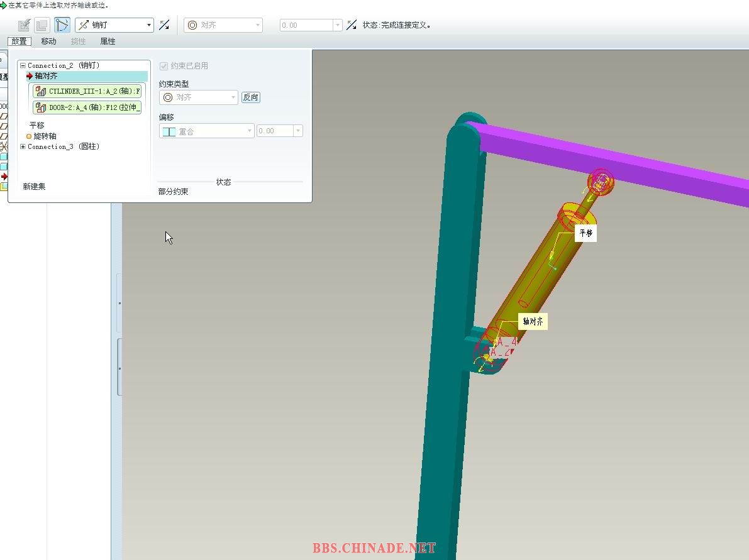This screenshot has height=560, width=749.
Task: Click the 反向 button
Action: tap(250, 97)
